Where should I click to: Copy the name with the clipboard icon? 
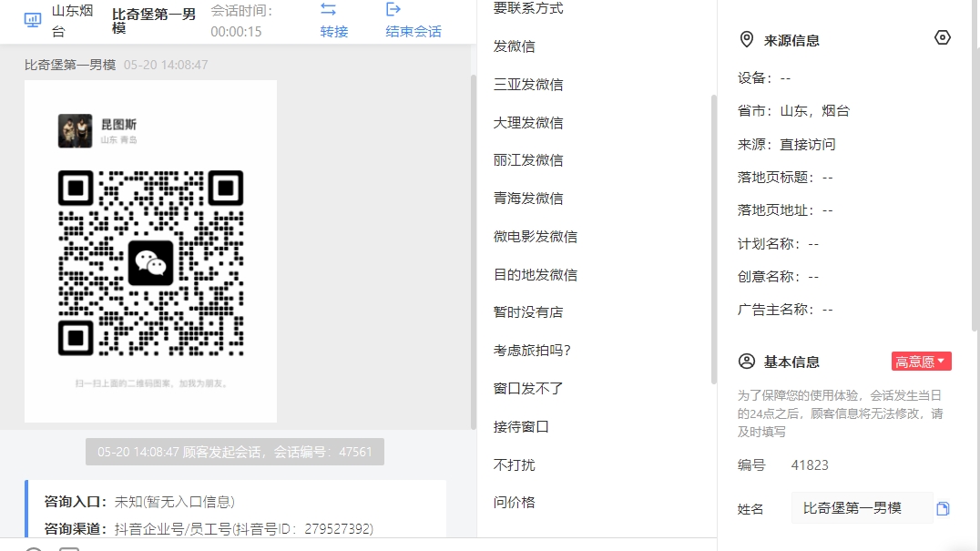(943, 508)
